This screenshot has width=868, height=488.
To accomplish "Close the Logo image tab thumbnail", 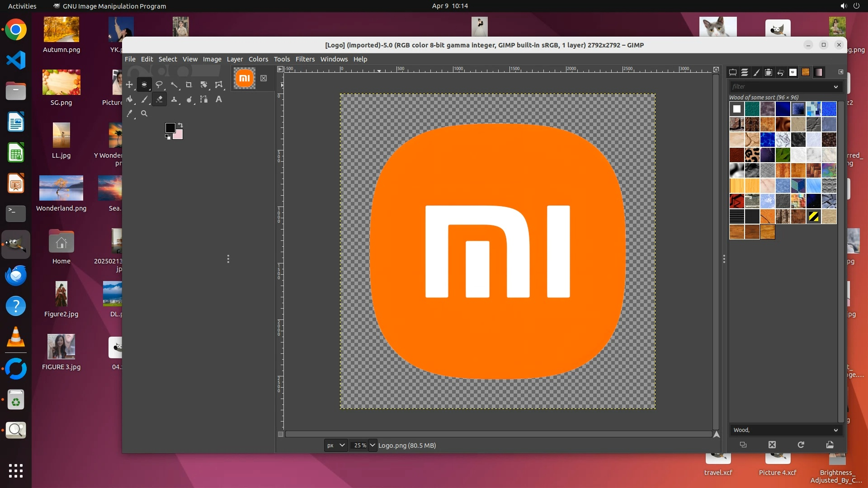I will click(264, 78).
